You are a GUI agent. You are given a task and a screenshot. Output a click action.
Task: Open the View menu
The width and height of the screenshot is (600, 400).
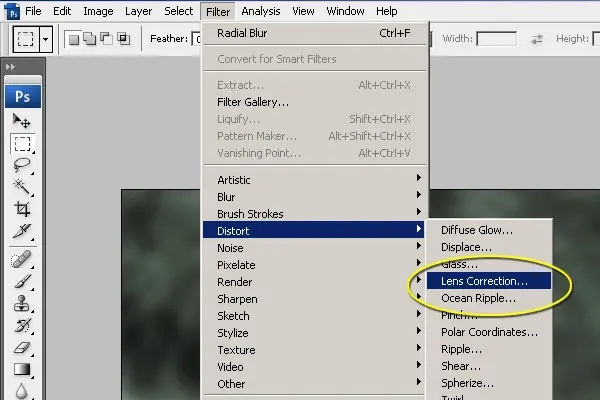click(303, 11)
